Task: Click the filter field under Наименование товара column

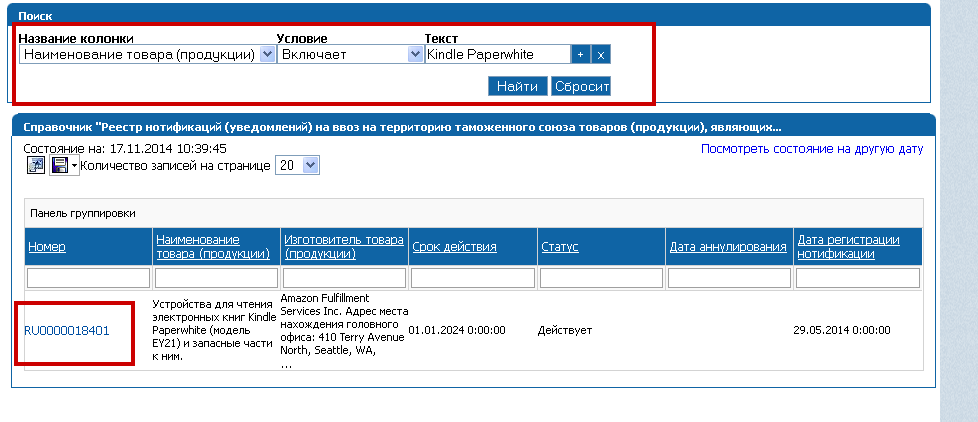Action: (216, 278)
